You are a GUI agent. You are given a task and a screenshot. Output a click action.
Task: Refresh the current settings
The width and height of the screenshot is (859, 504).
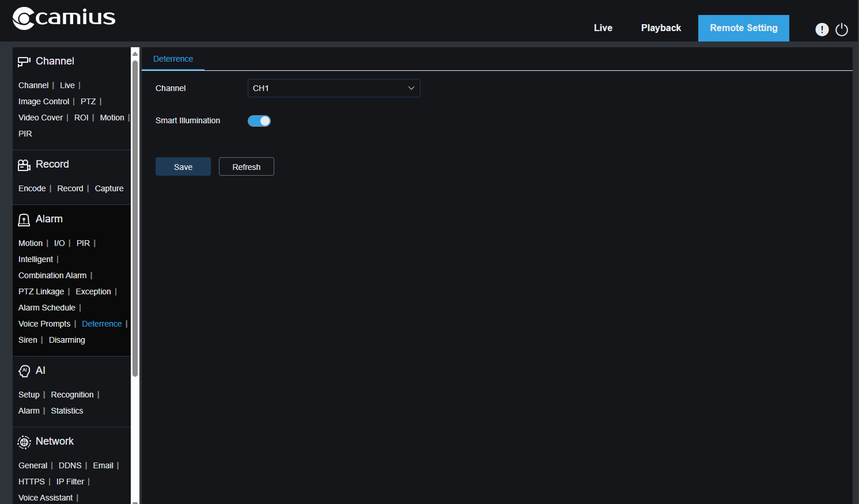246,166
